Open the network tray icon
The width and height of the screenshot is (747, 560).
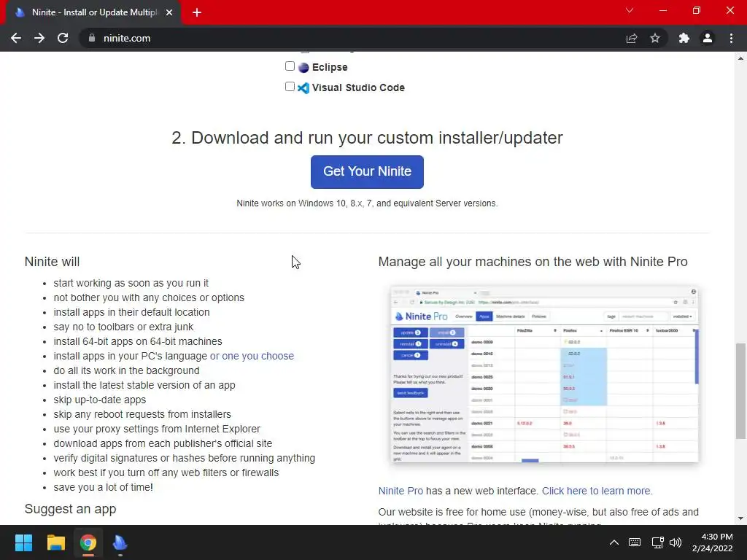(657, 542)
